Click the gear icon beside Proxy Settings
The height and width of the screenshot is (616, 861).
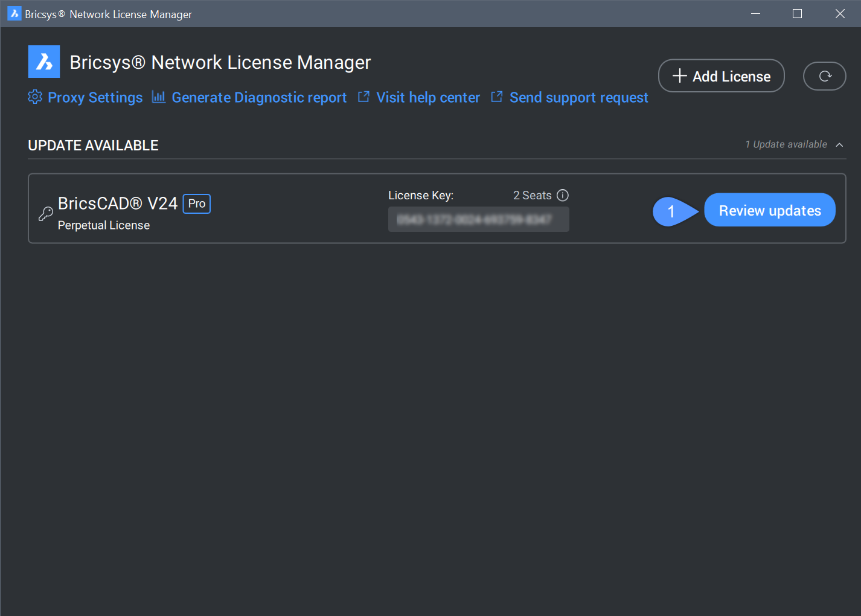(x=35, y=97)
